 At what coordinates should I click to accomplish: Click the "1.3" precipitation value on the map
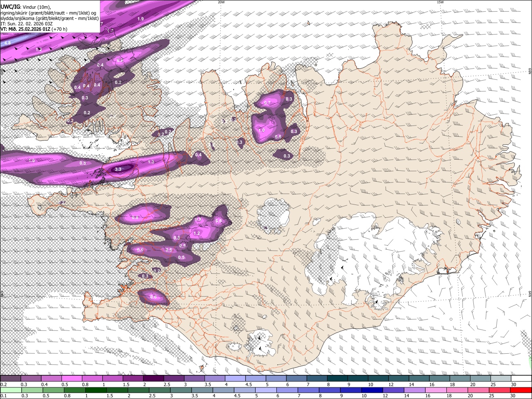pos(151,162)
